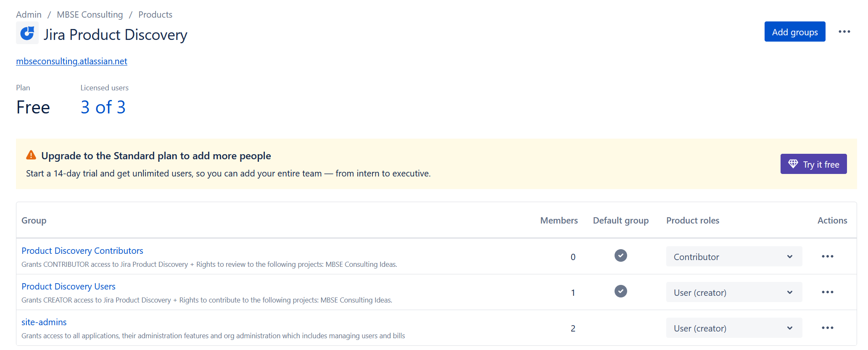Screen dimensions: 868x350
Task: Click default group checkmark for Product Discovery Contributors
Action: pos(620,255)
